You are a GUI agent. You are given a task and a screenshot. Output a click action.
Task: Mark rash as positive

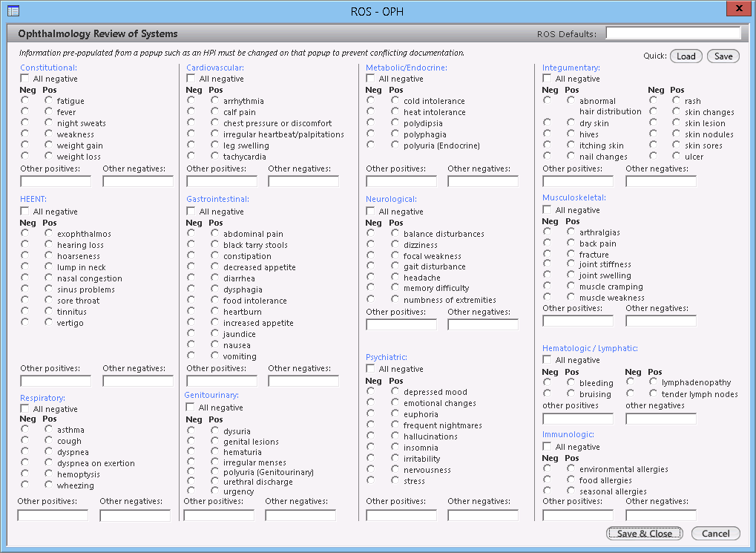(x=676, y=100)
